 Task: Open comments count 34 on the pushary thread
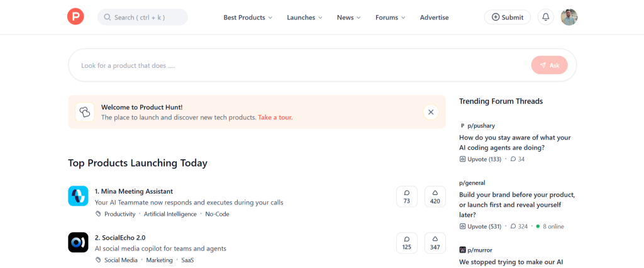(517, 159)
